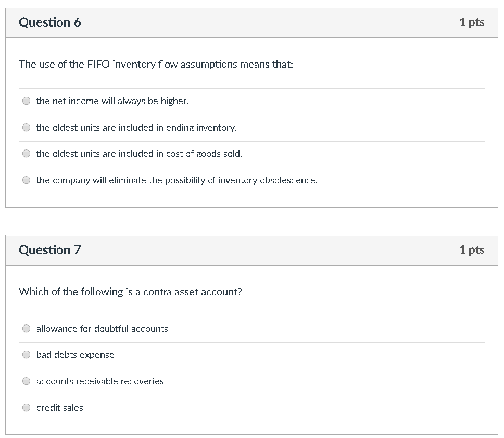Select radio button for 'the net income will always be higher'
The image size is (504, 438).
click(26, 101)
